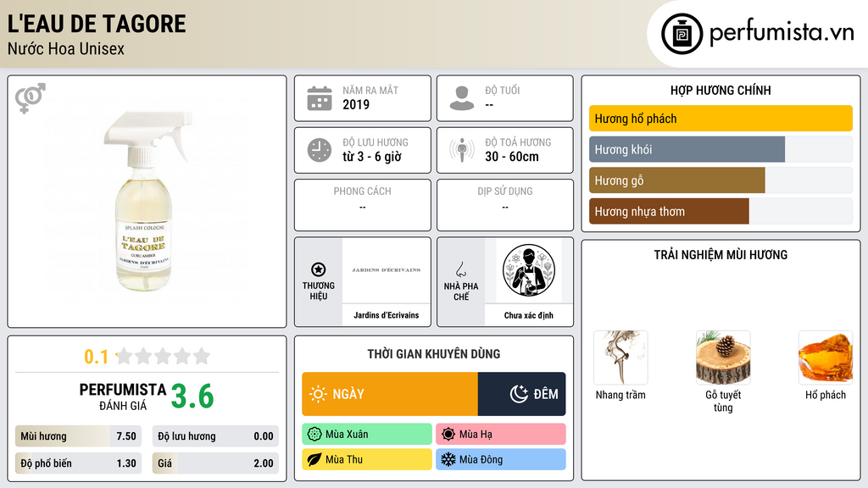Click the snowflake icon beside Mùa Đông
This screenshot has width=868, height=488.
448,459
